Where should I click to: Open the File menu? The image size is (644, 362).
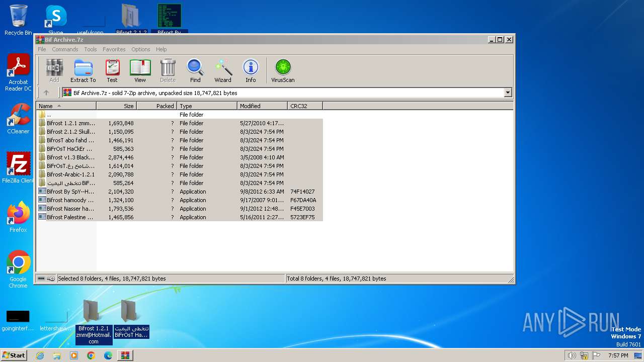(x=42, y=49)
